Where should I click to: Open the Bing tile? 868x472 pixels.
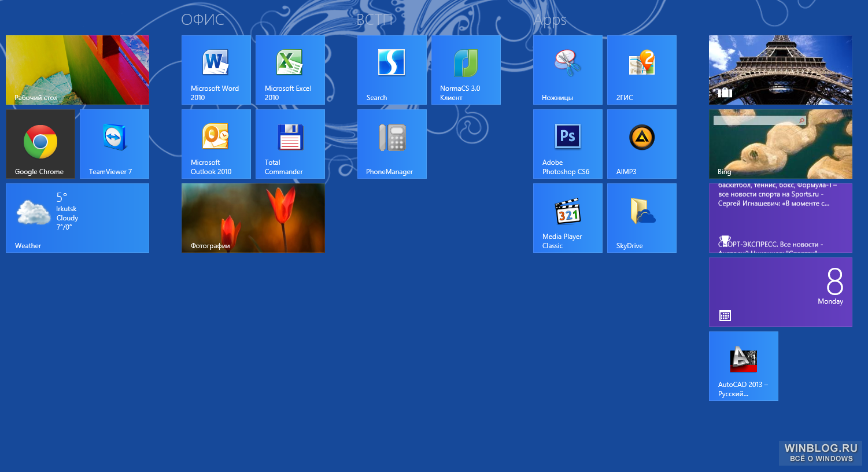coord(781,144)
